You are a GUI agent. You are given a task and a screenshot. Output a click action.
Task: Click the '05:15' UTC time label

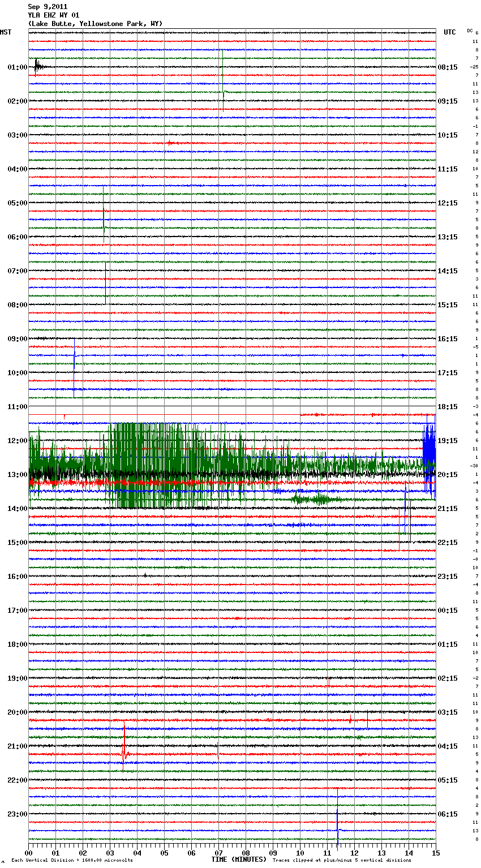448,780
